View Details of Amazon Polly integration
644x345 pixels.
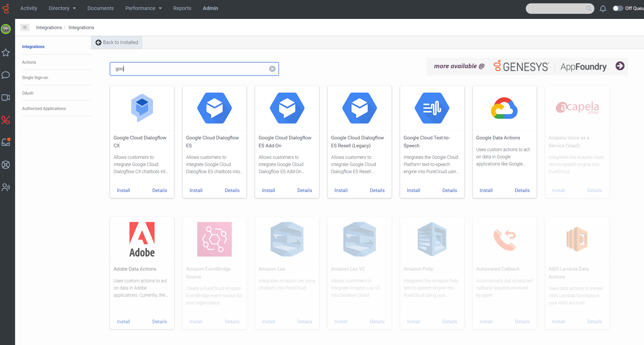450,321
